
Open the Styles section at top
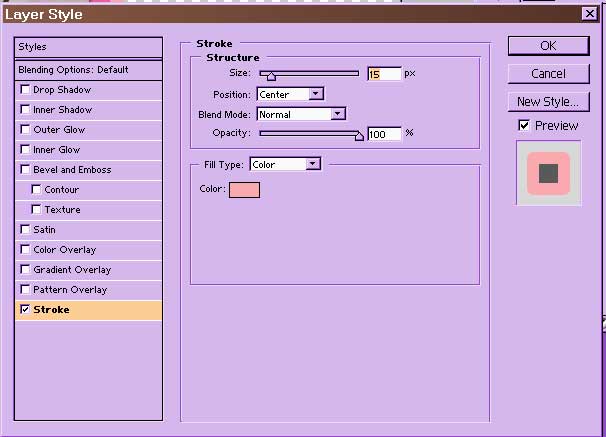point(88,47)
